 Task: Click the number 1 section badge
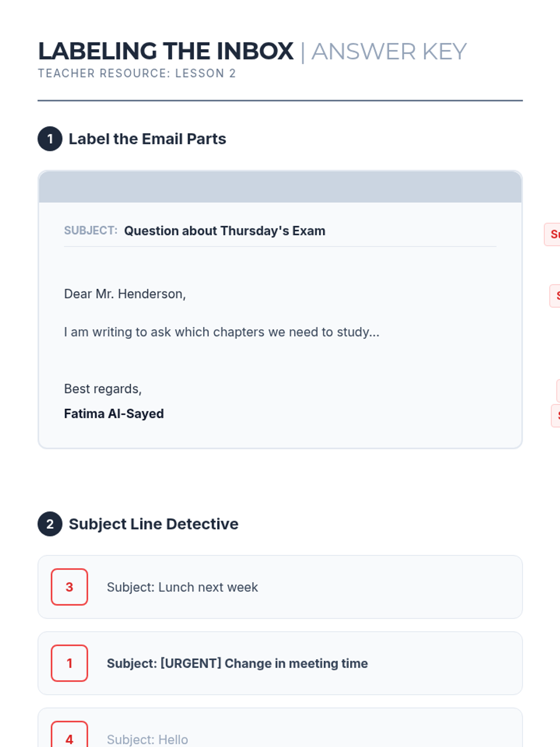(x=50, y=139)
